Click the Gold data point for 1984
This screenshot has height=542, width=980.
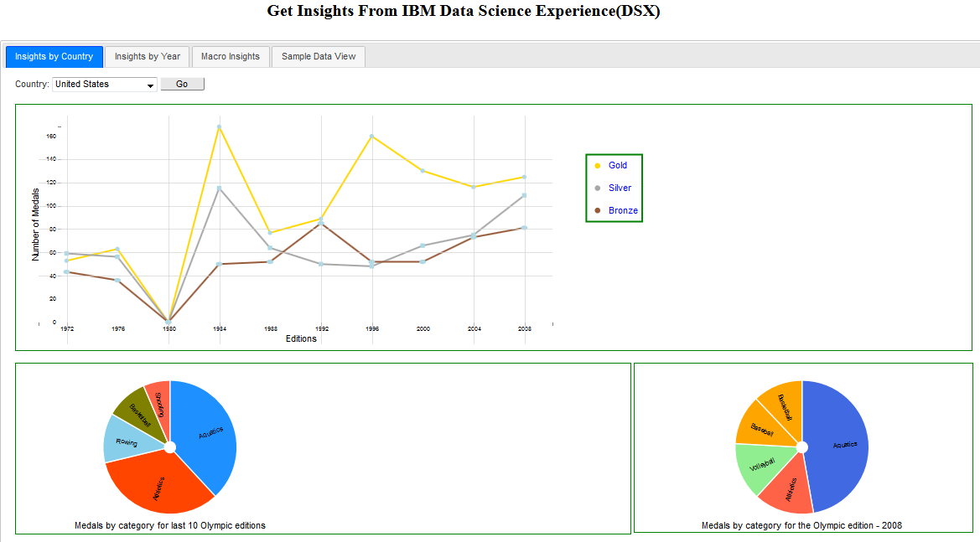(x=219, y=126)
